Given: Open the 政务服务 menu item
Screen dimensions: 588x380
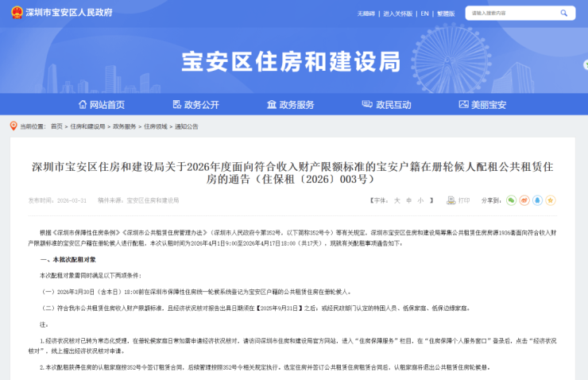Looking at the screenshot, I should tap(296, 105).
